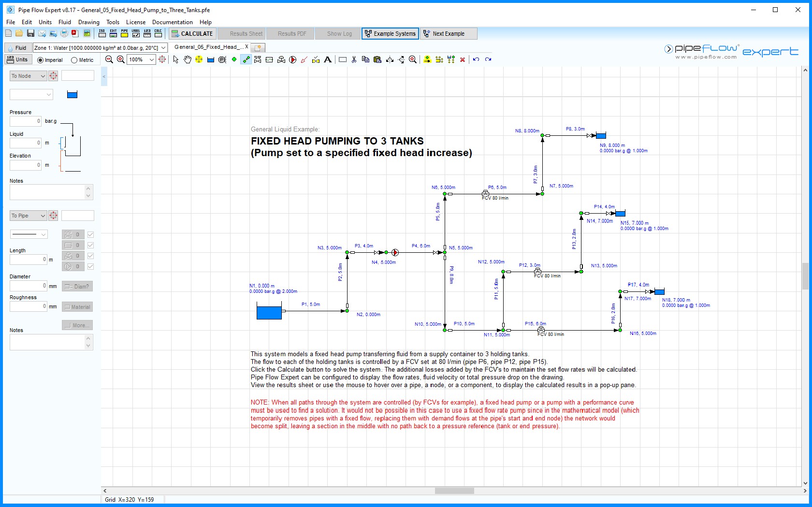Click in the Pressure input field
The width and height of the screenshot is (812, 507).
click(x=26, y=121)
